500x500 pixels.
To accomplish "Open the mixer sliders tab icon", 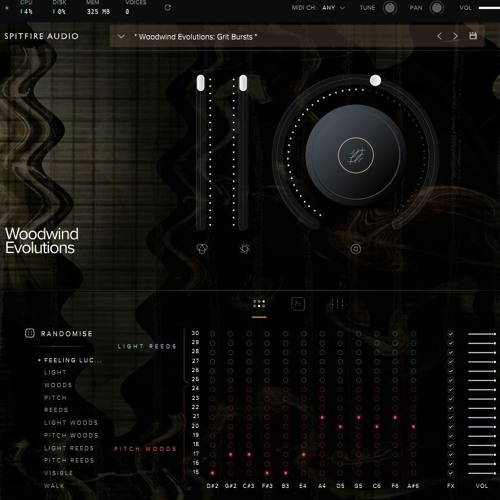I will click(x=337, y=304).
